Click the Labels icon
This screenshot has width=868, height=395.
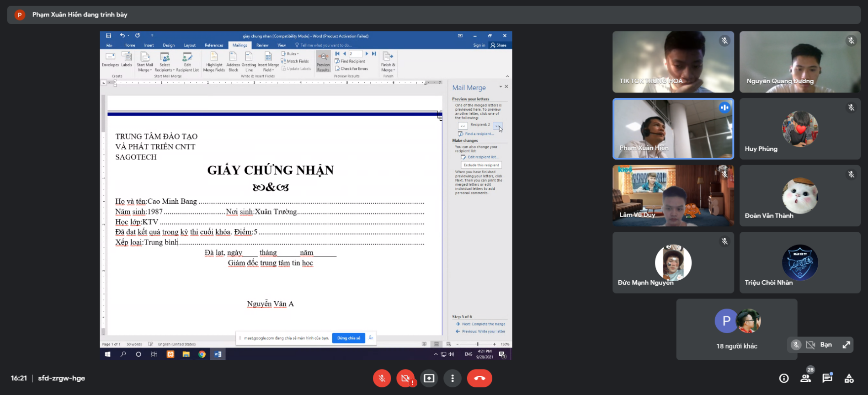tap(127, 59)
